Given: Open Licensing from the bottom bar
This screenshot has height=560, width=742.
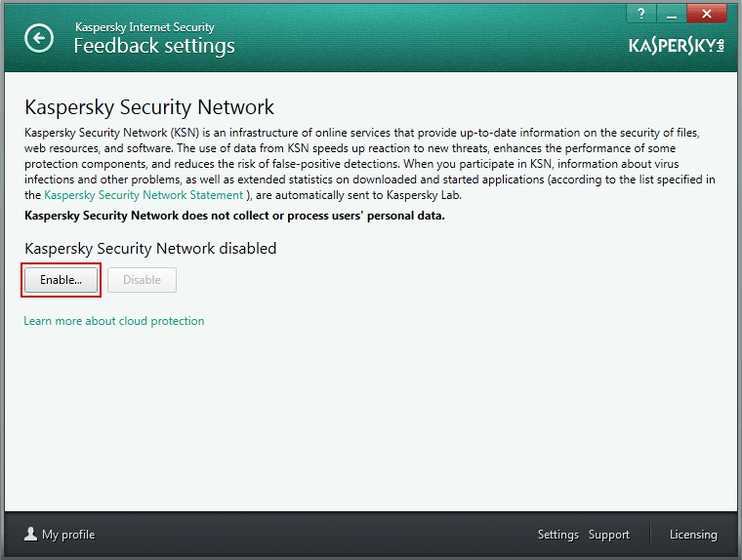Looking at the screenshot, I should pyautogui.click(x=693, y=535).
